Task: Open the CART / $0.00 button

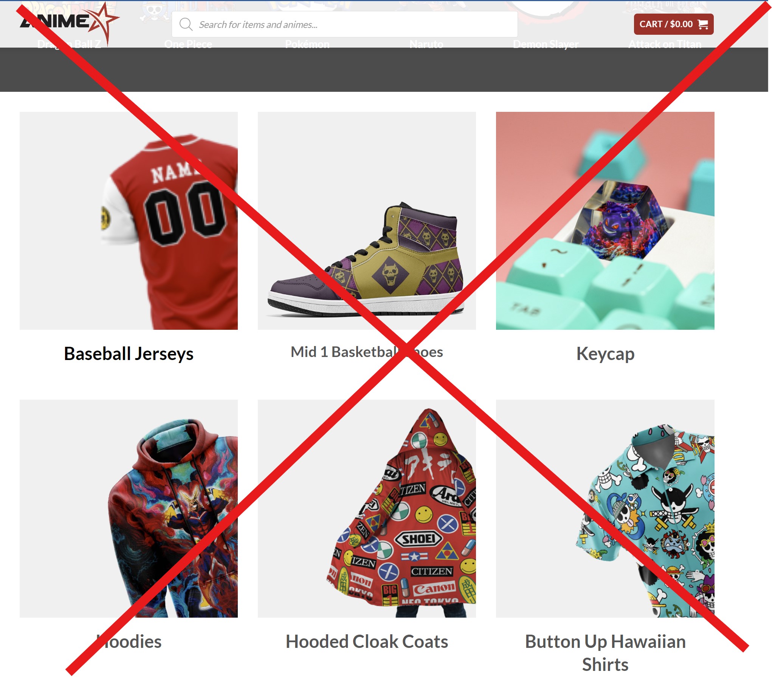Action: 674,24
